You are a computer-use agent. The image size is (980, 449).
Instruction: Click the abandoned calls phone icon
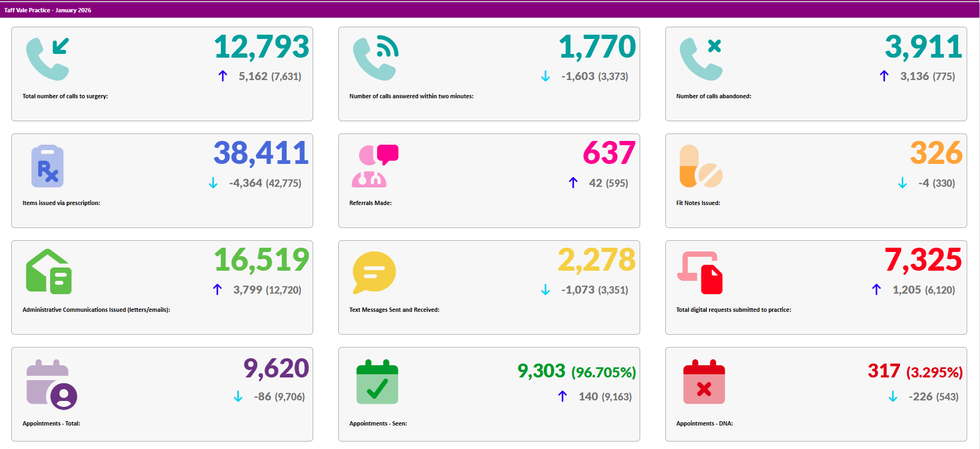(x=700, y=59)
